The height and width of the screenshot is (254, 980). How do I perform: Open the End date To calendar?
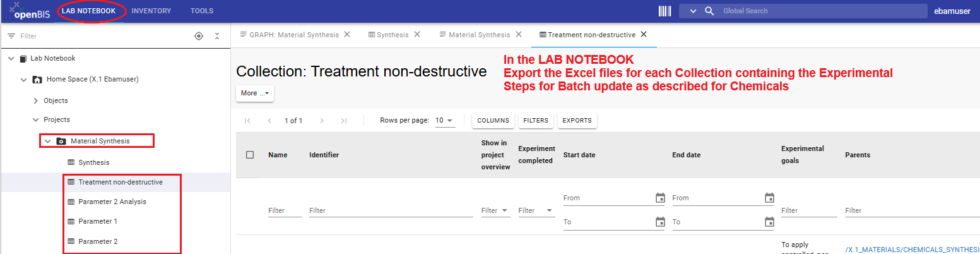[769, 222]
